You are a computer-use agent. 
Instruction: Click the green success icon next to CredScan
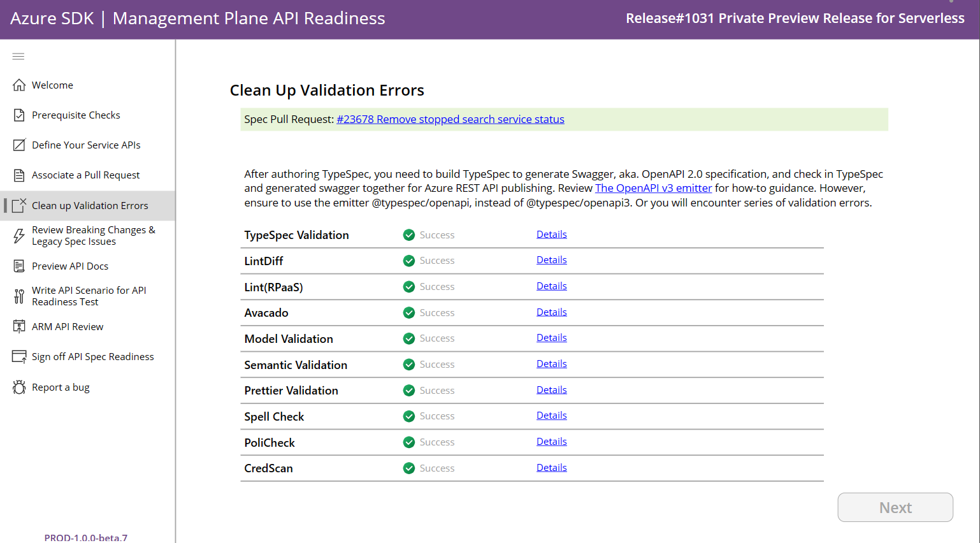(408, 467)
